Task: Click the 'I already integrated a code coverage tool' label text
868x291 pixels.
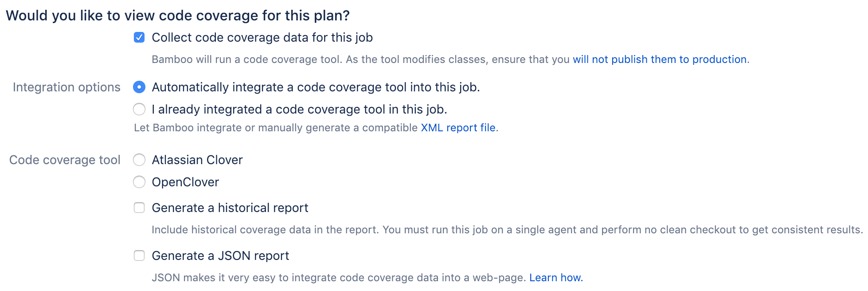Action: 299,110
